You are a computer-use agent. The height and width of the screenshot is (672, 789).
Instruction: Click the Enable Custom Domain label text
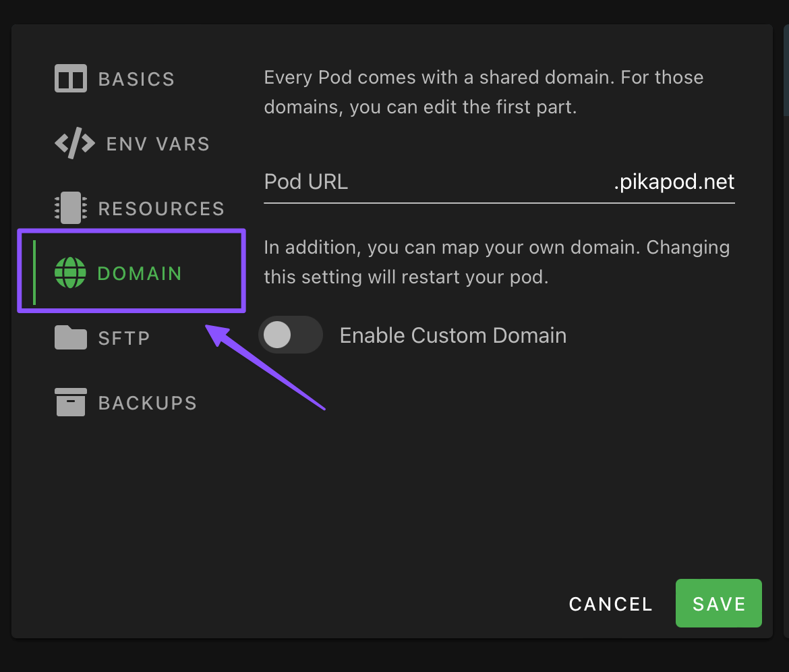(452, 335)
